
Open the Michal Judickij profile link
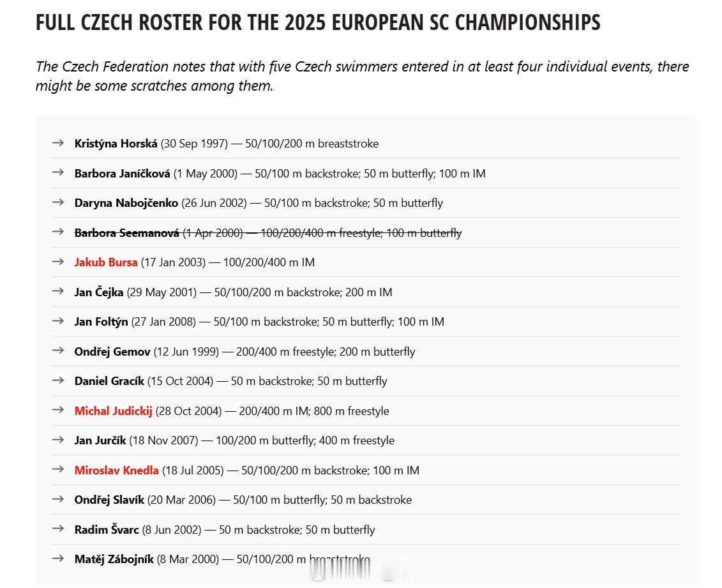coord(113,411)
